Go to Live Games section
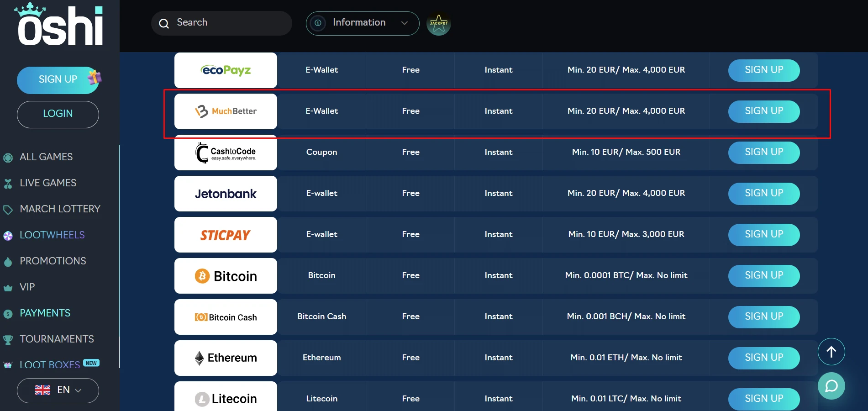The height and width of the screenshot is (411, 868). 48,183
